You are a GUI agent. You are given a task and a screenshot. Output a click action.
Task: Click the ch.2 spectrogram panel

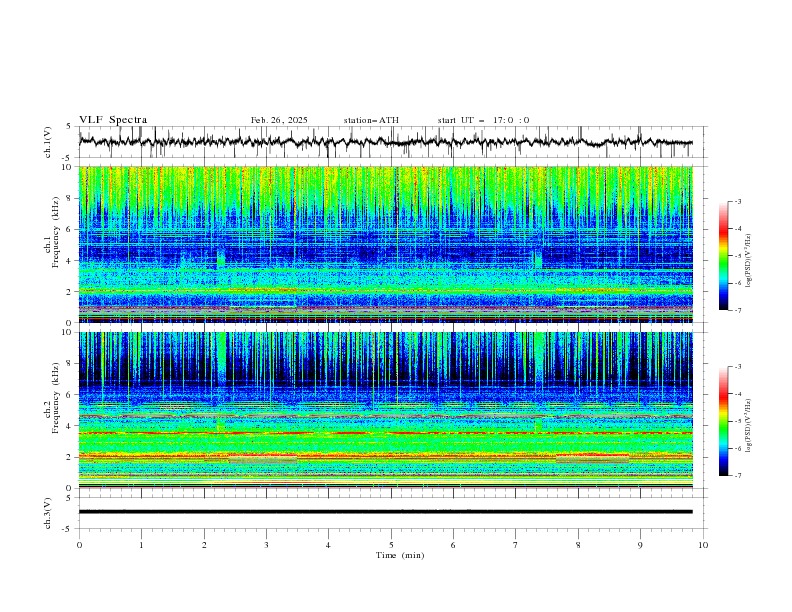[385, 410]
